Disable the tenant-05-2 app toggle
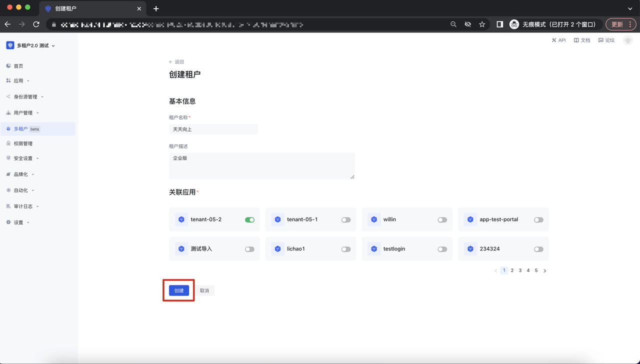640x364 pixels. coord(249,219)
